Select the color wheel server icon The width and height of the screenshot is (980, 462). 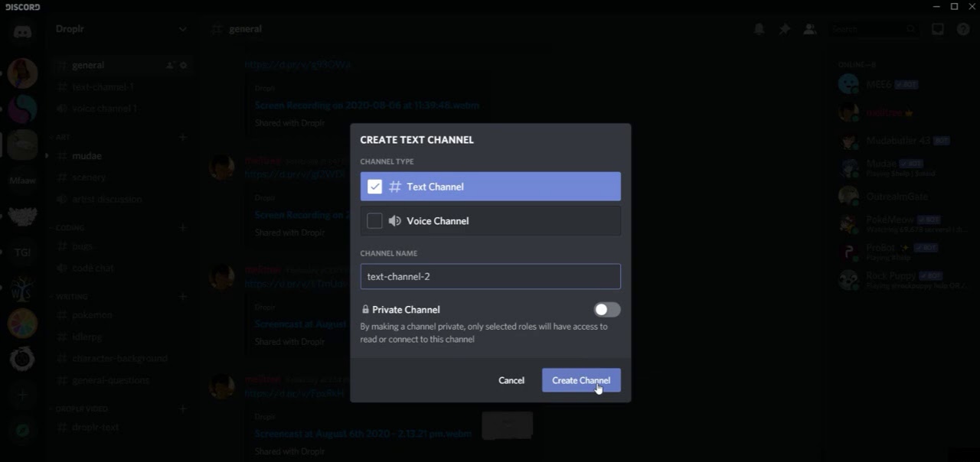pyautogui.click(x=22, y=324)
